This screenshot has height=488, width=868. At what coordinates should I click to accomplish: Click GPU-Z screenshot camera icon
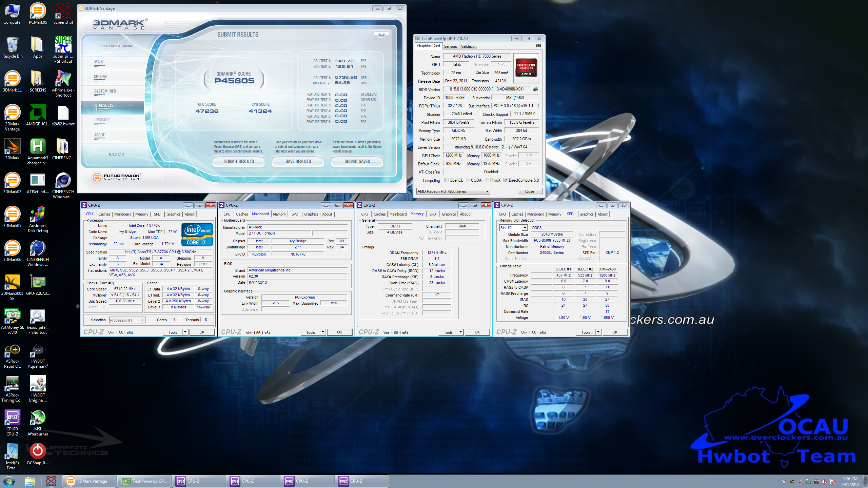click(x=538, y=46)
